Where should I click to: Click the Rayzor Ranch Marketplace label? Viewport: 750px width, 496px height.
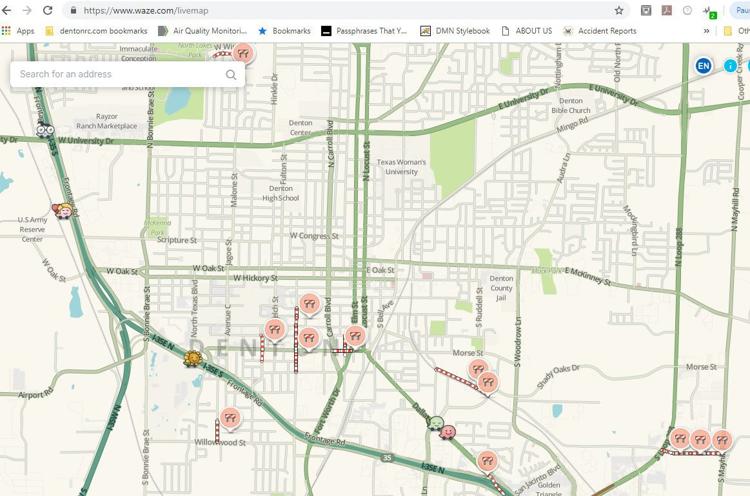(x=107, y=121)
